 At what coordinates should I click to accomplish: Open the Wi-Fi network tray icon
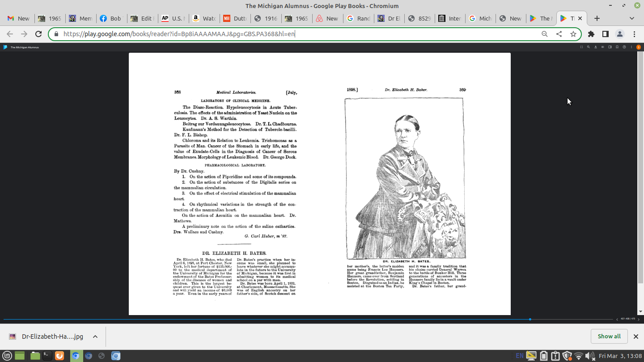[x=579, y=356]
